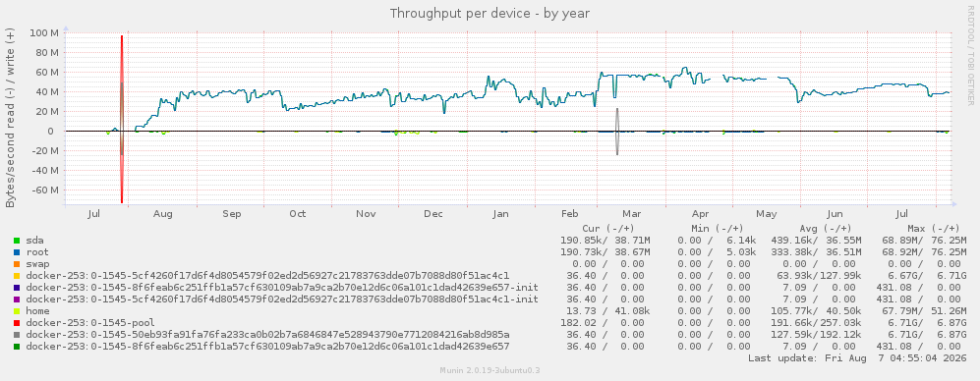
Task: Click the 'May' month axis label
Action: [767, 214]
